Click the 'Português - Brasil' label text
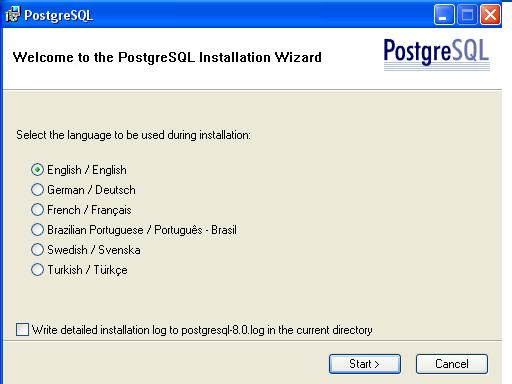 tap(195, 230)
